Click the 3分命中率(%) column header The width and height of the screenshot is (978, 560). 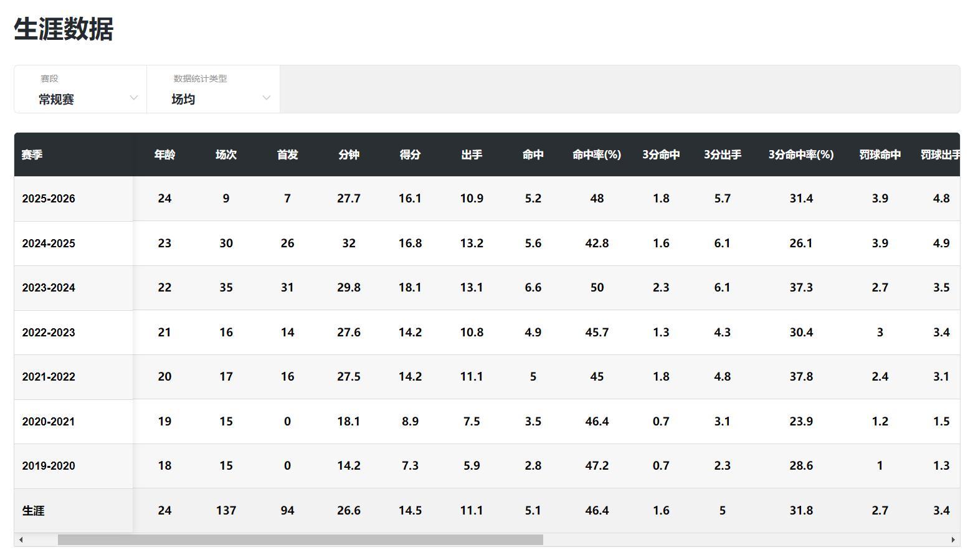coord(800,155)
